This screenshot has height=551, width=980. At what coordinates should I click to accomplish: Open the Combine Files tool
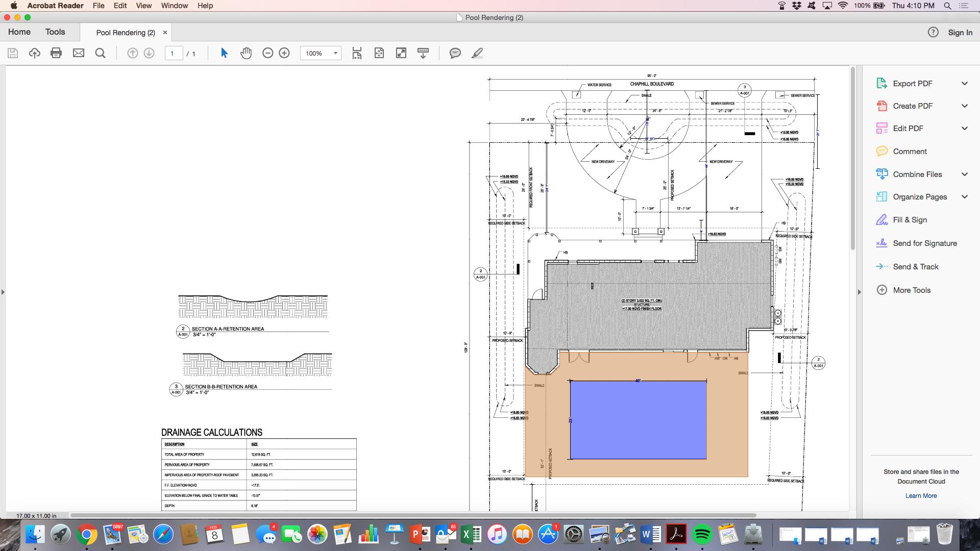click(917, 174)
